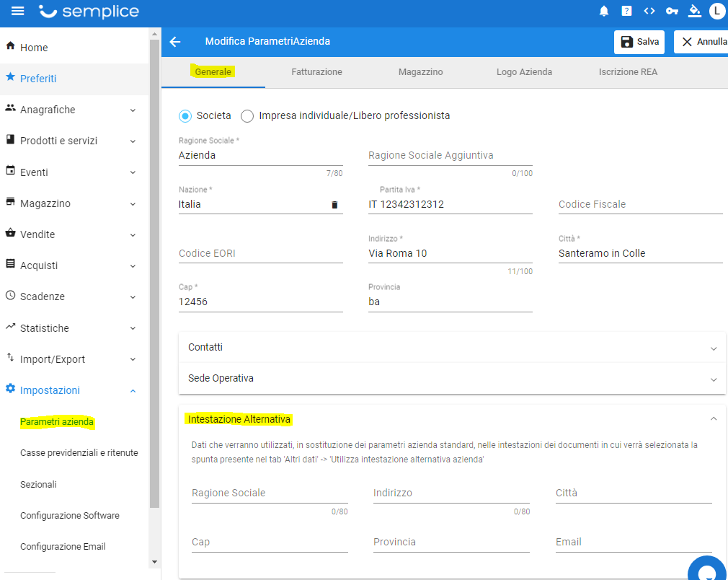Open the chat bubble widget
The height and width of the screenshot is (580, 728).
tap(708, 569)
